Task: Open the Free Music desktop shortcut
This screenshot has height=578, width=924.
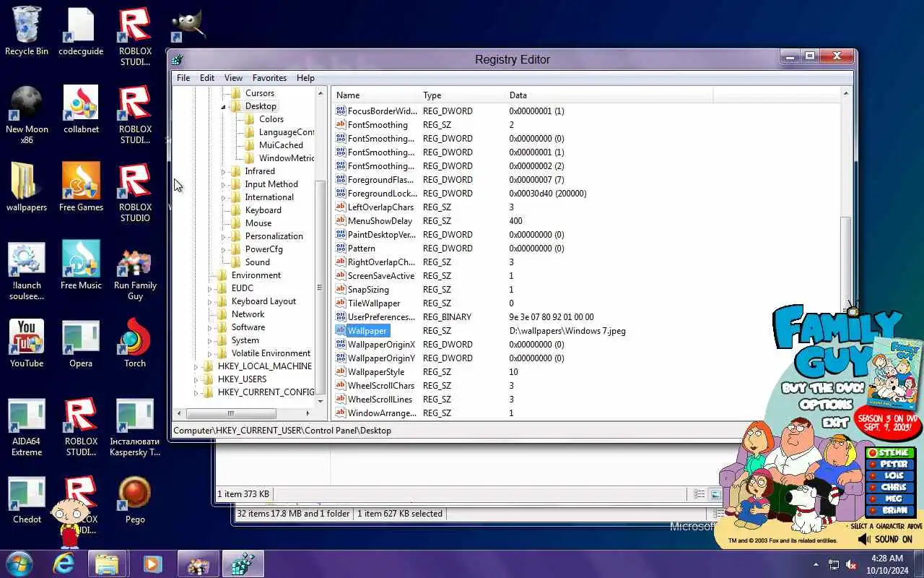Action: [x=81, y=265]
